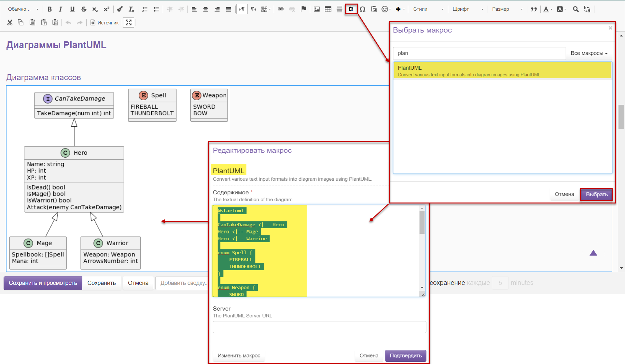Viewport: 625px width, 364px height.
Task: Click the scroll-to-top triangle icon
Action: click(593, 253)
